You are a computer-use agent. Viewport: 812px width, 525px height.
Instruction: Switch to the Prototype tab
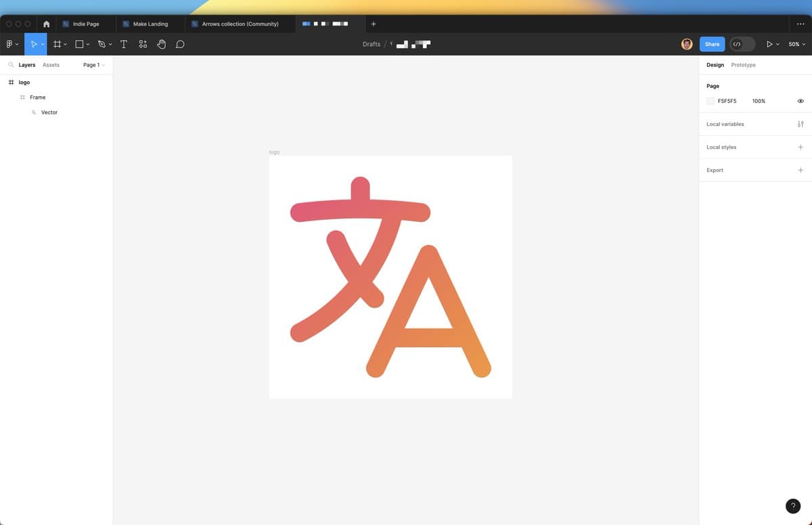[x=743, y=65]
